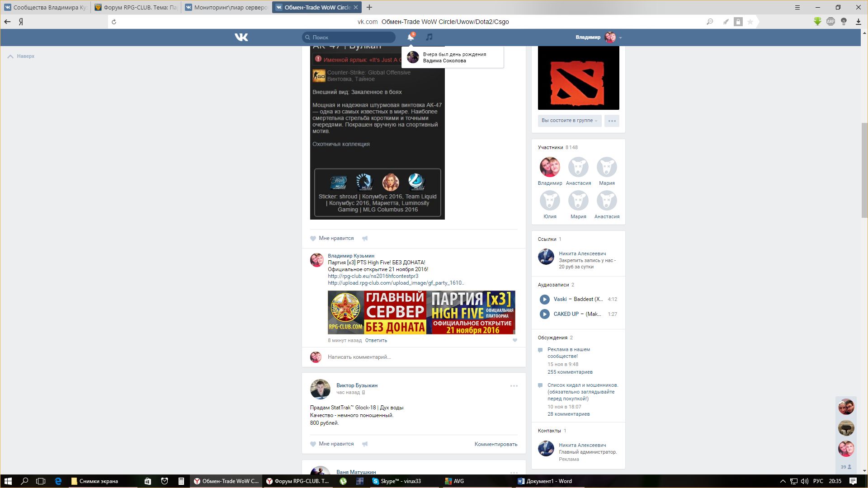
Task: Expand the 'Вы состоите в группе' dropdown
Action: tap(569, 121)
